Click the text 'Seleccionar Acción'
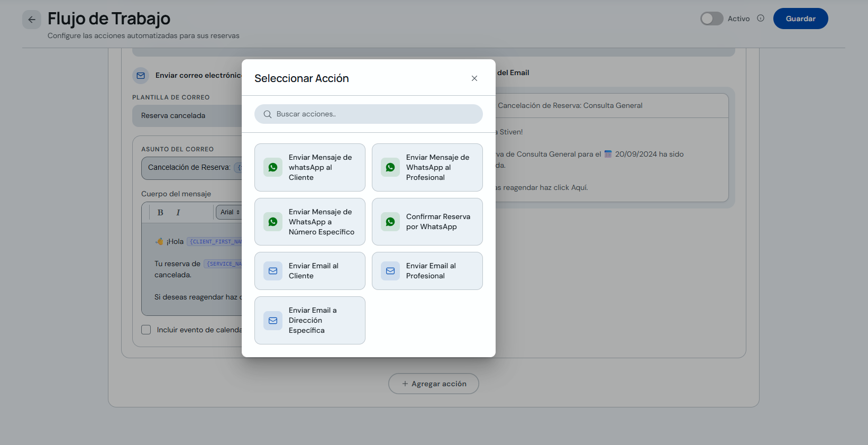Viewport: 868px width, 445px height. (x=301, y=78)
